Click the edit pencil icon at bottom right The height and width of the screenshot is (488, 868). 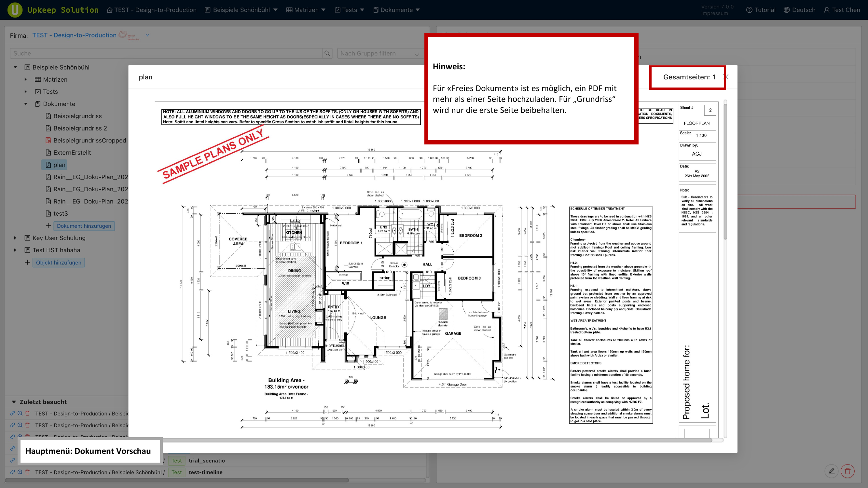coord(832,471)
